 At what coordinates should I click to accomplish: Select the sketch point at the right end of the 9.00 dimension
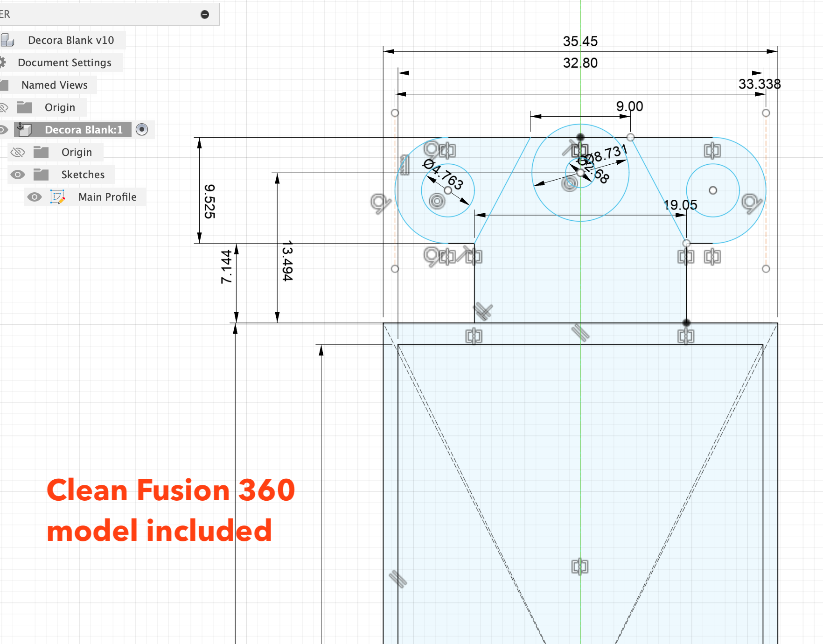tap(630, 137)
